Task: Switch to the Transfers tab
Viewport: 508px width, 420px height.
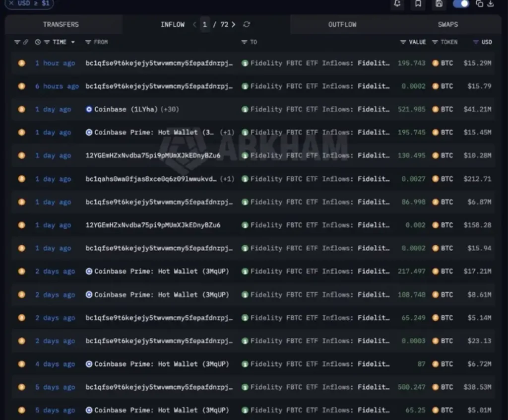Action: click(61, 24)
